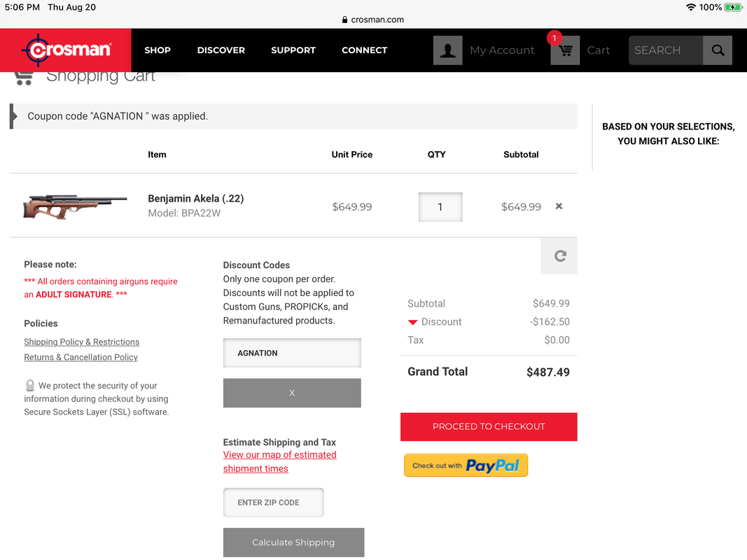This screenshot has height=560, width=747.
Task: Open the My Account profile icon
Action: point(447,50)
